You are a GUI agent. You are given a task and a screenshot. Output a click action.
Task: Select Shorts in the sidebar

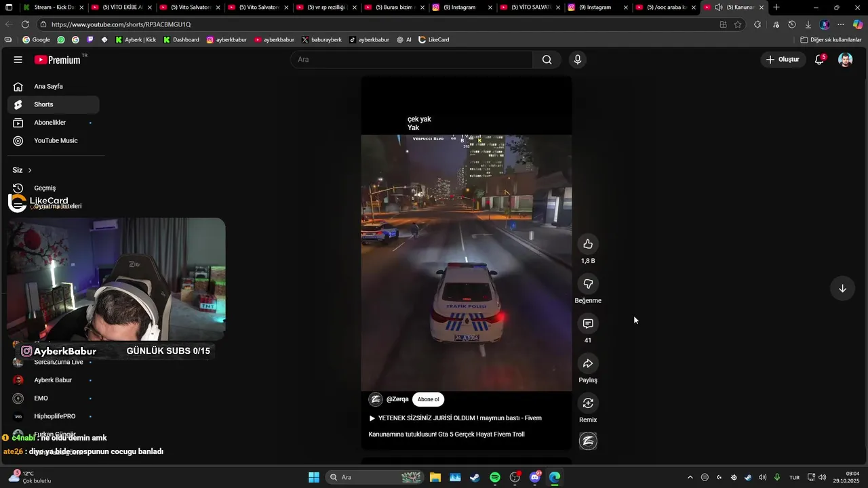[x=53, y=104]
